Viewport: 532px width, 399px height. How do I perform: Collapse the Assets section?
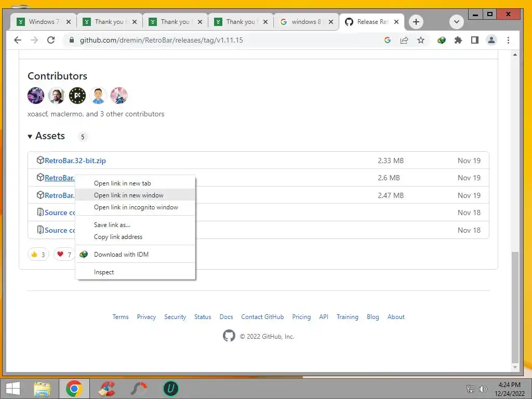click(x=46, y=136)
